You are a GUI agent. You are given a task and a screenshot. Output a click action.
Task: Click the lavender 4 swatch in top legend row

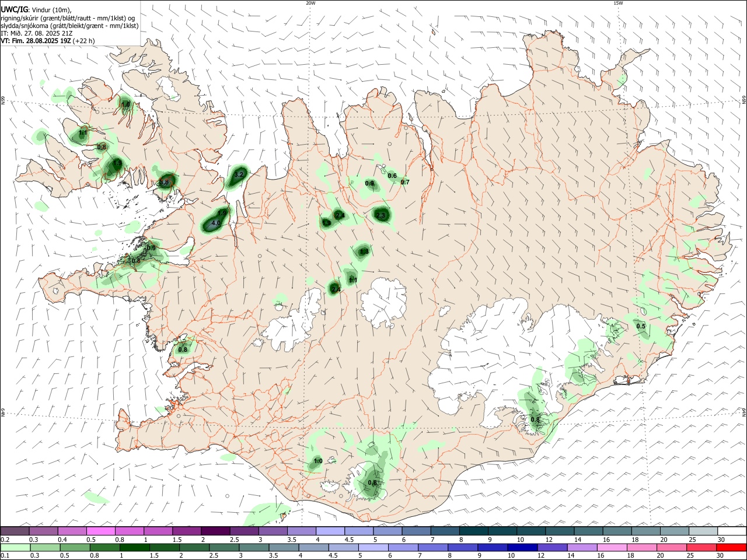[x=330, y=531]
